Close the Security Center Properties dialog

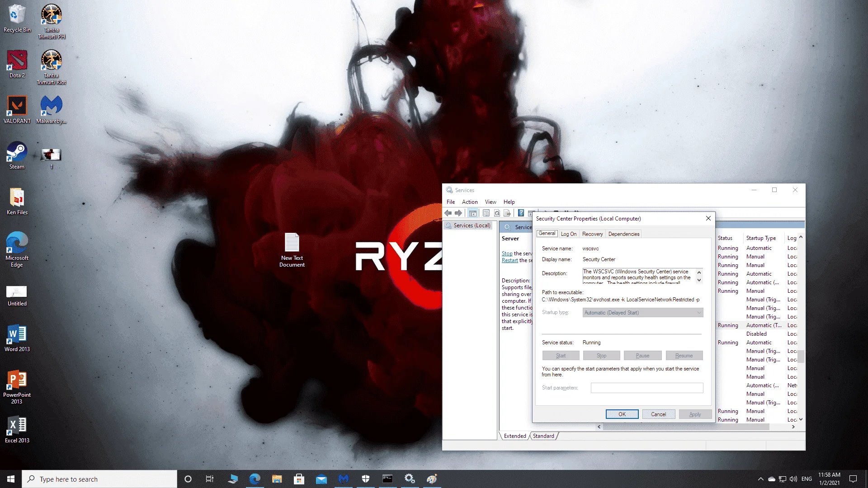pos(708,218)
